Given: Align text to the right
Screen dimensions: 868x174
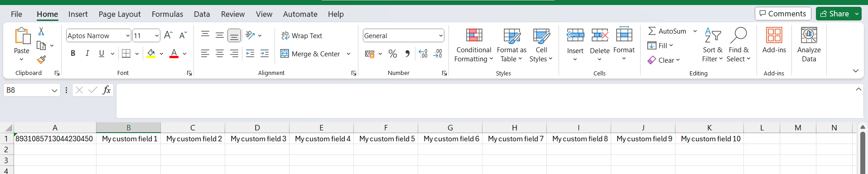Looking at the screenshot, I should (x=234, y=54).
